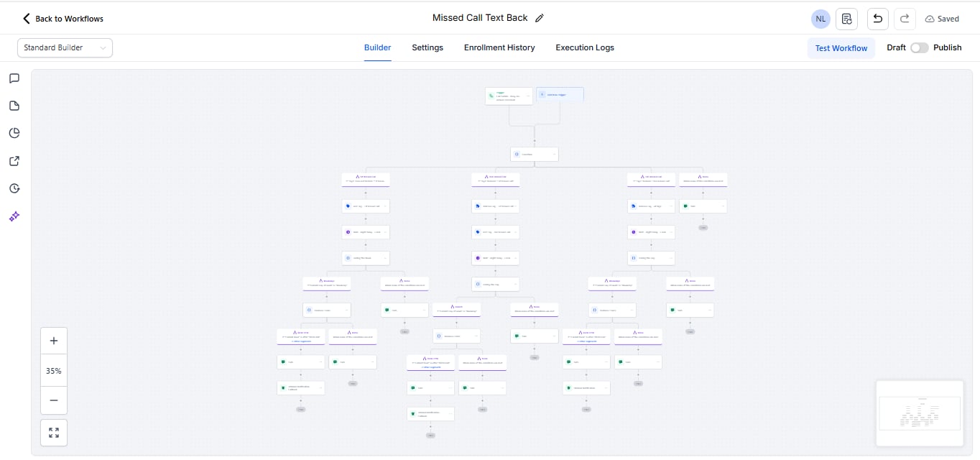980x460 pixels.
Task: Click the Test Workflow button
Action: [x=841, y=48]
